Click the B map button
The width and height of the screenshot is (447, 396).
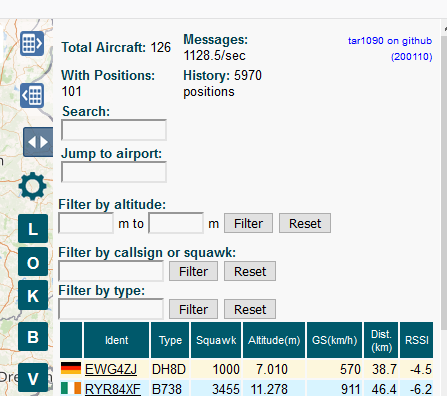tap(33, 337)
